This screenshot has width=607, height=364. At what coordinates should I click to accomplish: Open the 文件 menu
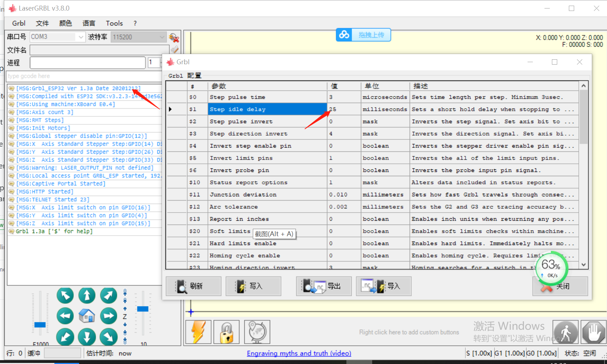(x=42, y=23)
